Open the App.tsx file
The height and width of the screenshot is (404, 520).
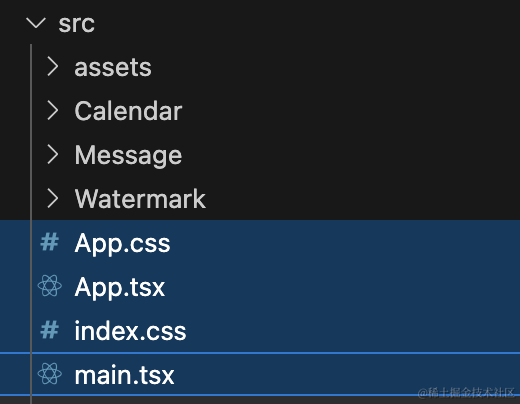[x=260, y=286]
